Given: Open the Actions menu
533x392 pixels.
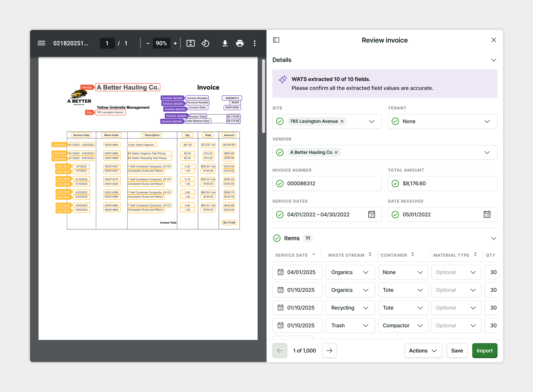Looking at the screenshot, I should coord(423,350).
